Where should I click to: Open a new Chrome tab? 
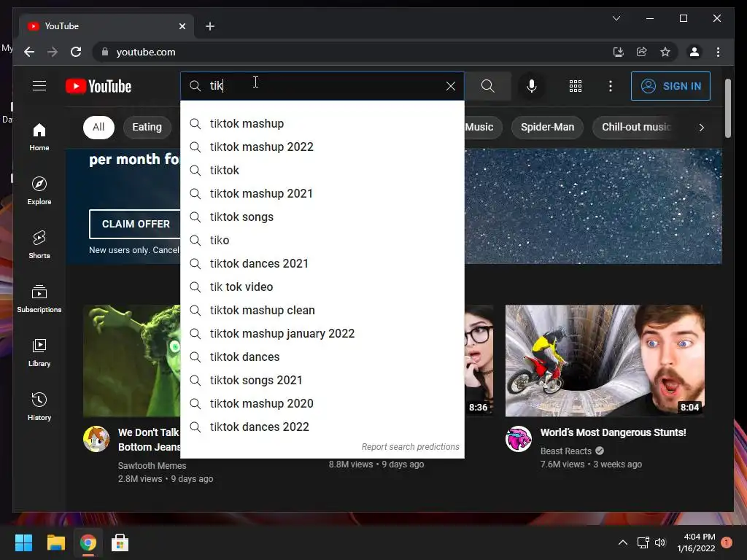click(x=210, y=26)
